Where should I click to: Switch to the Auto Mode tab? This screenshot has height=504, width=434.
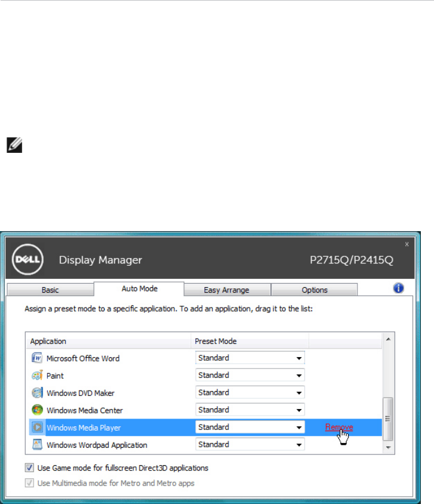coord(139,288)
